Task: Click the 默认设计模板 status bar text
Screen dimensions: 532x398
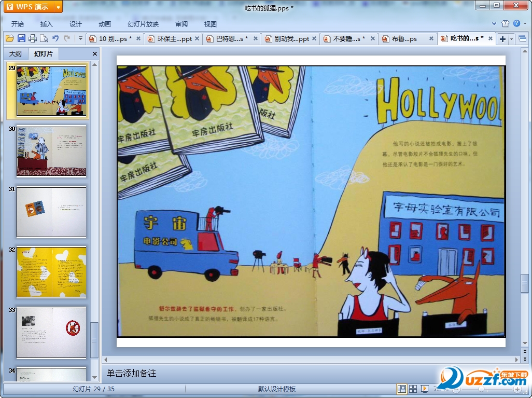Action: point(277,389)
